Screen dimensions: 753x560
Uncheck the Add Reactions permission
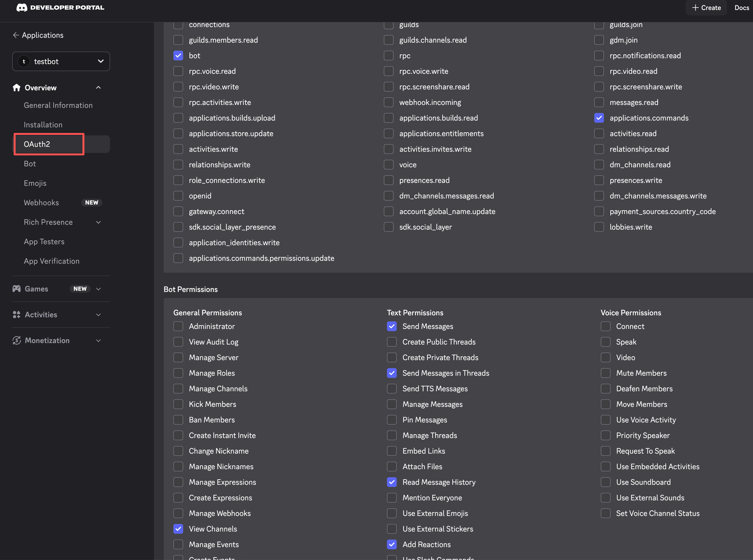[392, 545]
